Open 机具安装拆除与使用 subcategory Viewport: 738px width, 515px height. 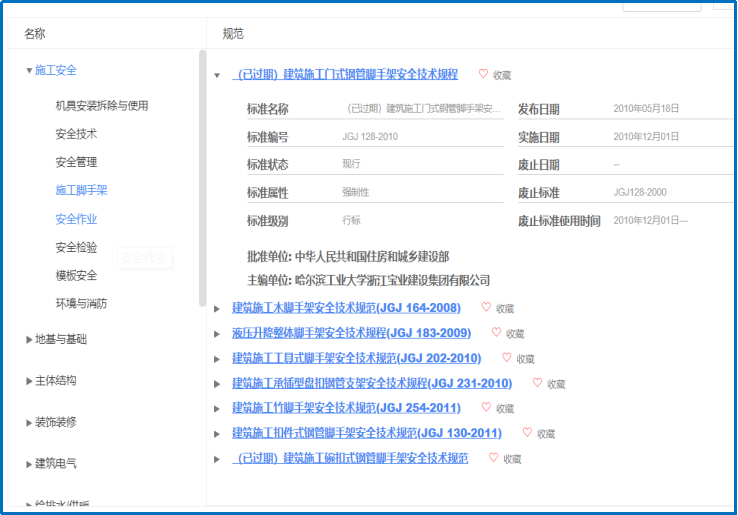pos(102,105)
